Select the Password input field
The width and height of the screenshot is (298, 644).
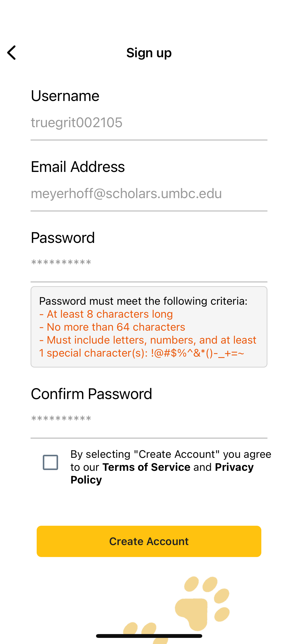149,263
